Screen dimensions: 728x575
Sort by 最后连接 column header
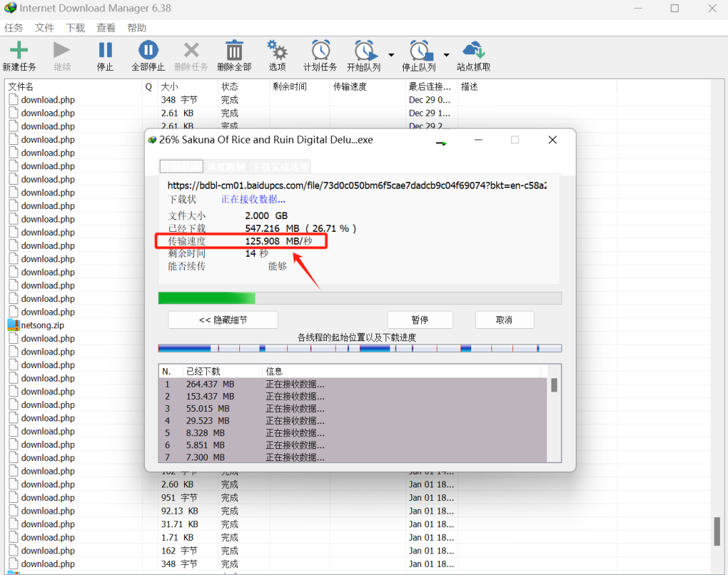[x=431, y=86]
